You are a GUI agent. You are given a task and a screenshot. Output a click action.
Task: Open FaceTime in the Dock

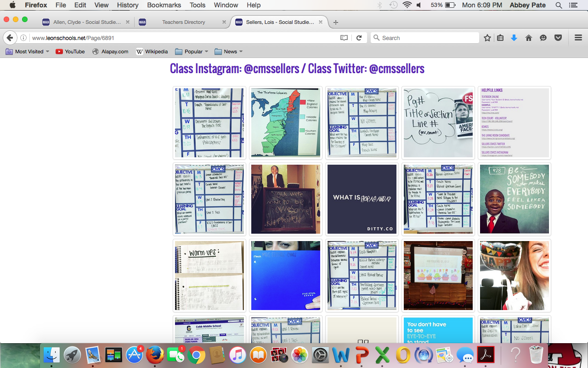pos(175,355)
